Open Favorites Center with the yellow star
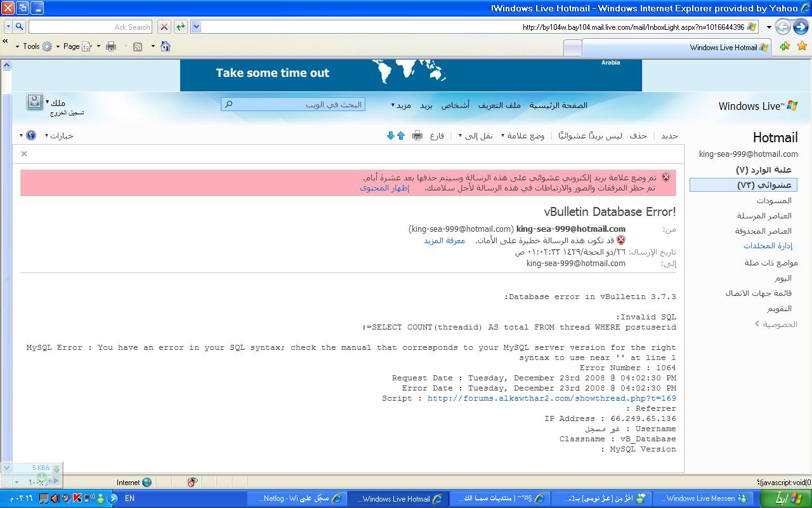 (x=802, y=46)
